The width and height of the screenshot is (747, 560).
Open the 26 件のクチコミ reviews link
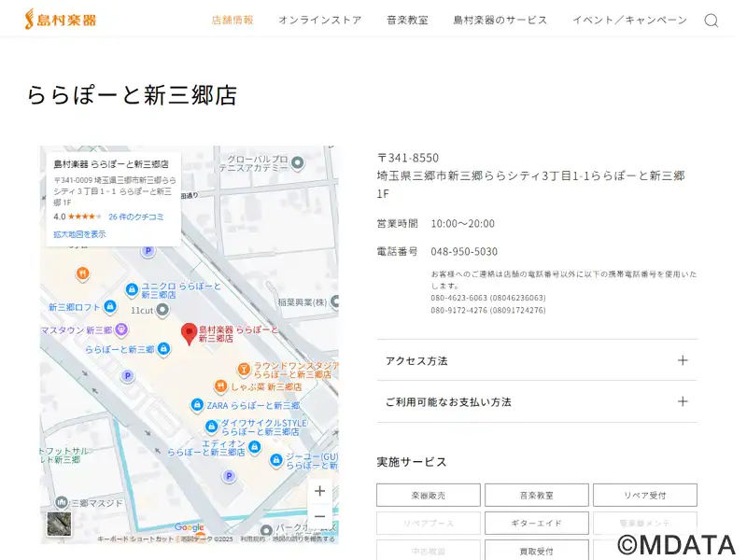(136, 217)
